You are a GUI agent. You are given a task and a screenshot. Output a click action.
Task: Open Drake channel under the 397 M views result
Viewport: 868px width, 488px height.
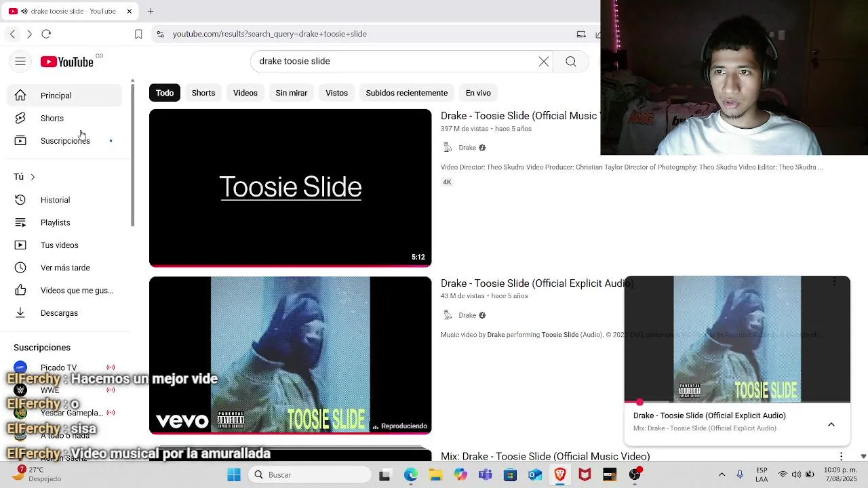(x=467, y=148)
